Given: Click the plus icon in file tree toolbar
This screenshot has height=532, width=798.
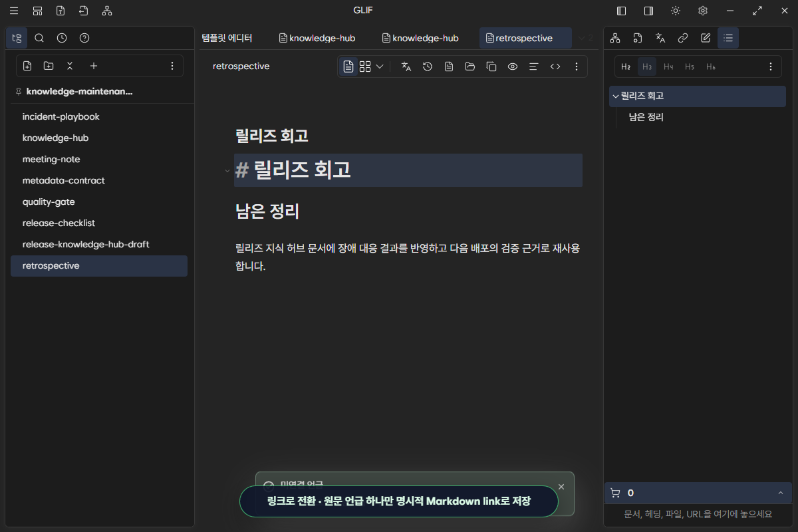Looking at the screenshot, I should (x=94, y=66).
